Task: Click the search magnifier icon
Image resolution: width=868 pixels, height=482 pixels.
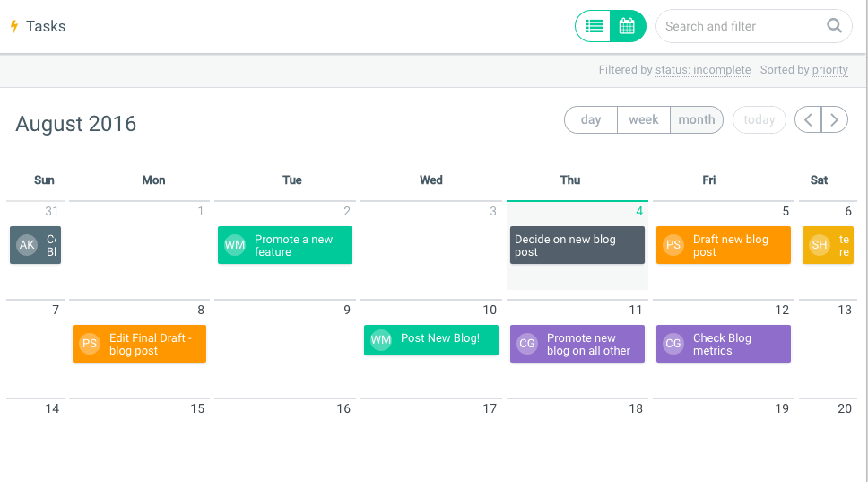Action: 834,26
